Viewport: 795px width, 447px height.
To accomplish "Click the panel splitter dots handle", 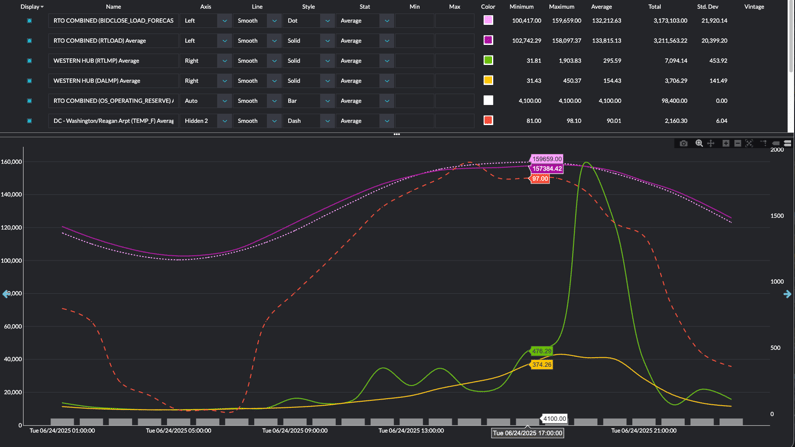I will (397, 134).
